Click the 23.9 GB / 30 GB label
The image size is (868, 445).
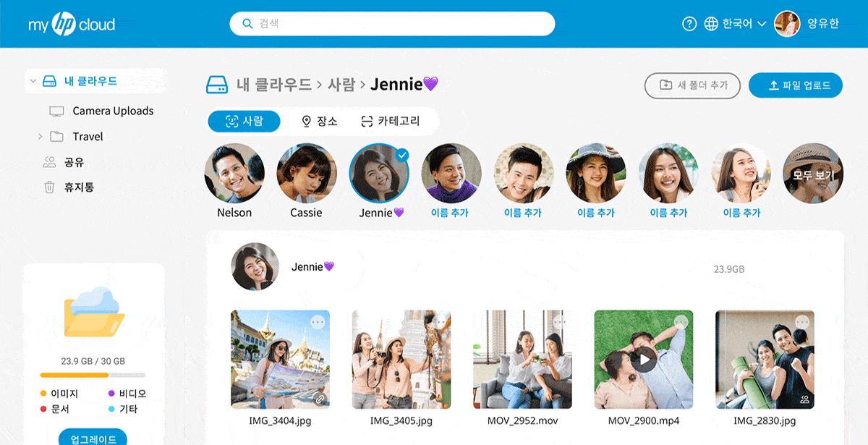click(93, 361)
